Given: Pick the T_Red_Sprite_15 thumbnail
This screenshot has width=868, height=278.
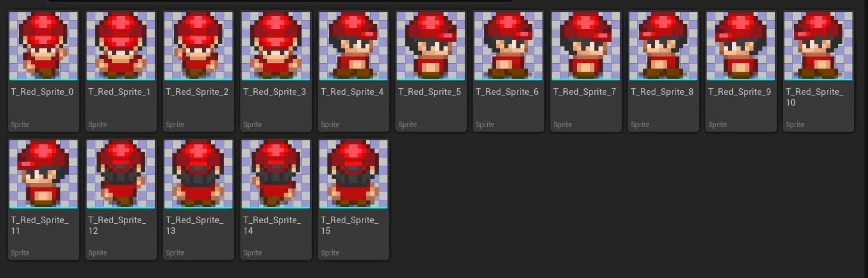Looking at the screenshot, I should point(354,174).
